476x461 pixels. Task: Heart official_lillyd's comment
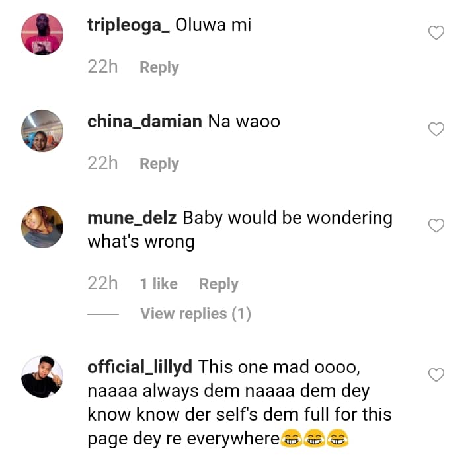pos(436,375)
